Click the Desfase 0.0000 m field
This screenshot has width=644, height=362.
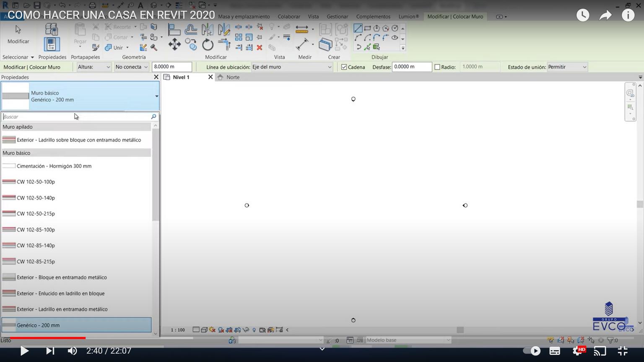[412, 67]
